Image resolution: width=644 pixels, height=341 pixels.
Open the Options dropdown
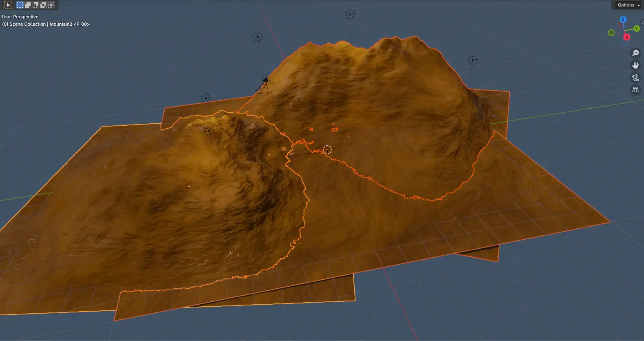(x=629, y=5)
